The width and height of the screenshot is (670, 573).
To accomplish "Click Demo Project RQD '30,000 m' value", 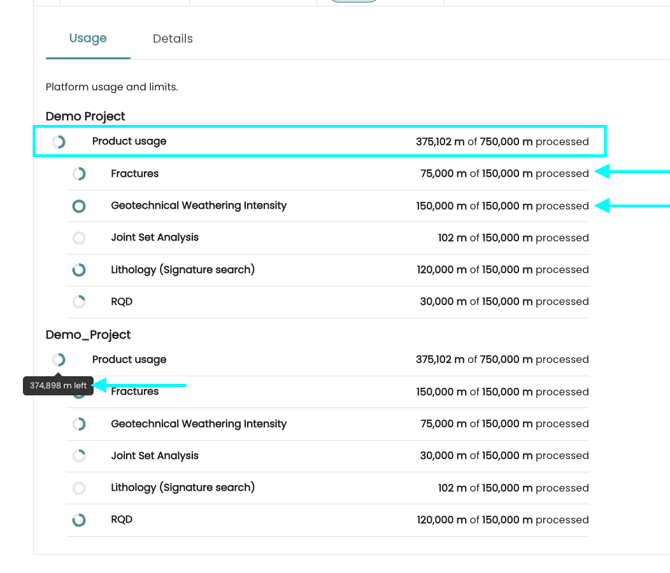I will click(443, 301).
